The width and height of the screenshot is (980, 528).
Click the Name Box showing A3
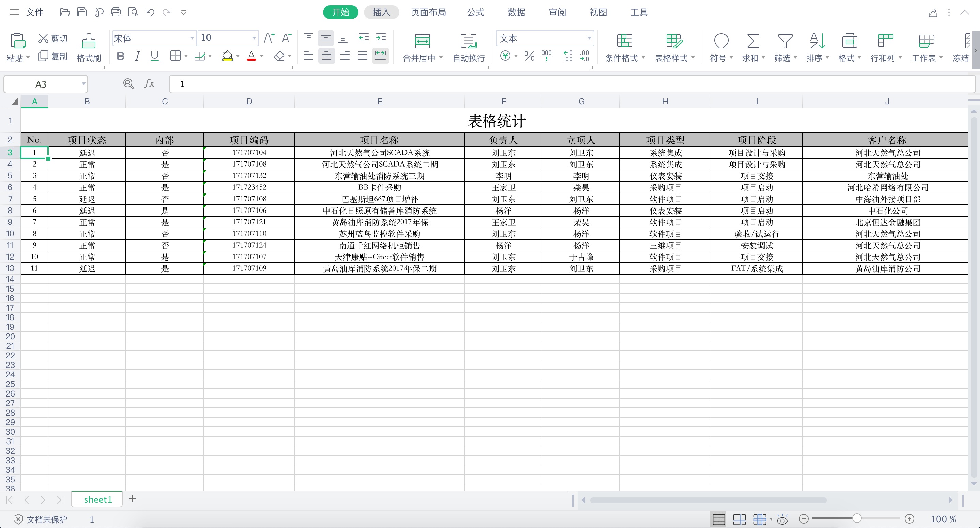41,84
